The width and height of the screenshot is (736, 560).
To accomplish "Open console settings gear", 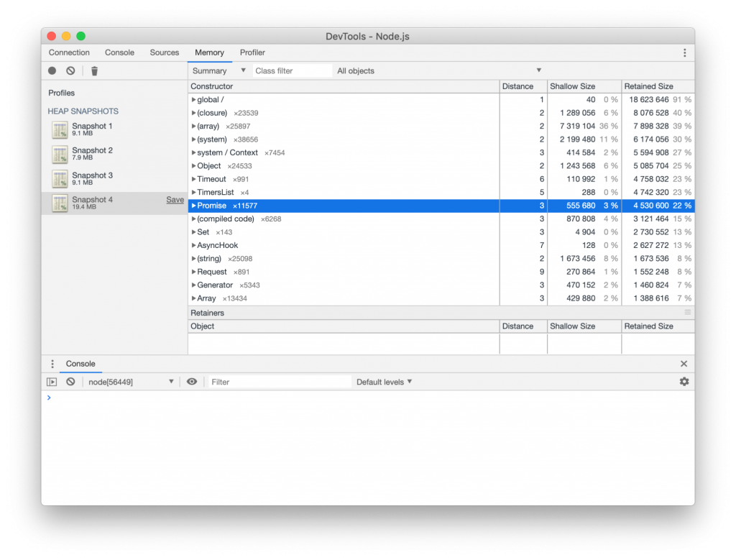I will 684,382.
